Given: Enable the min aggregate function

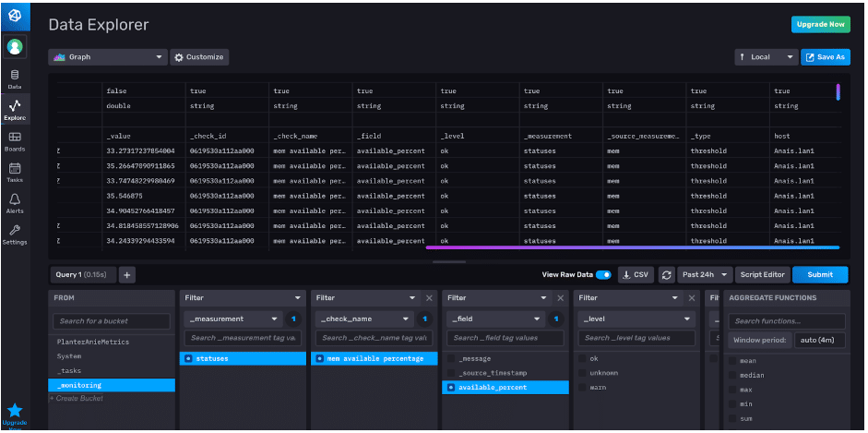Looking at the screenshot, I should [x=732, y=404].
